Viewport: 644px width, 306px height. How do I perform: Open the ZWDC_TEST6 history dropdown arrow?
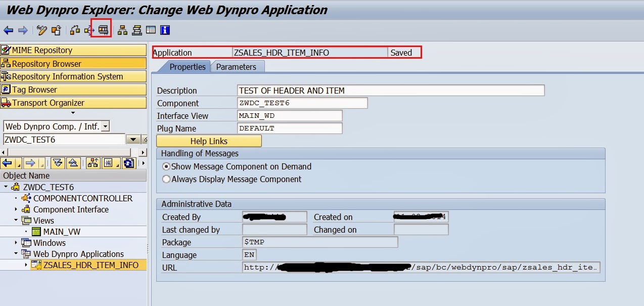click(133, 140)
